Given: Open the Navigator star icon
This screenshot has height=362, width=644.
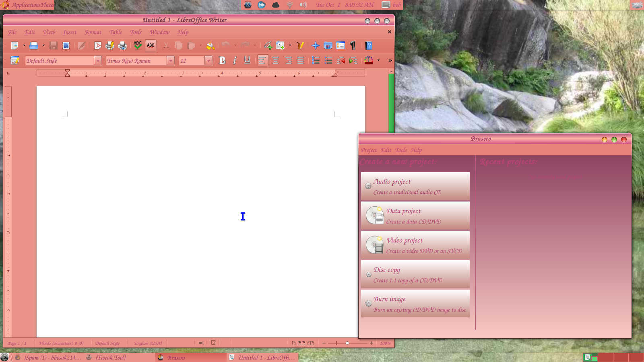Looking at the screenshot, I should pos(316,45).
